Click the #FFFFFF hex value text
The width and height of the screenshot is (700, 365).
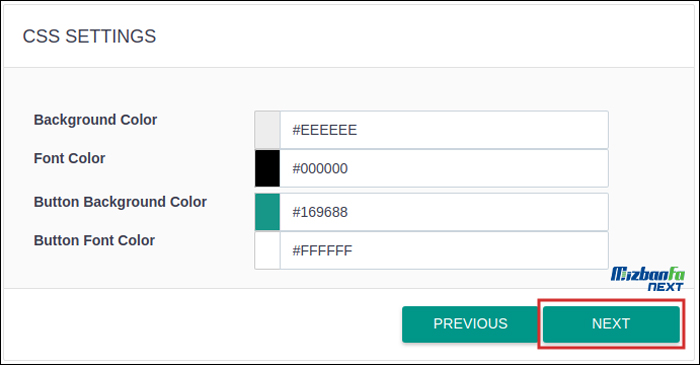click(322, 251)
